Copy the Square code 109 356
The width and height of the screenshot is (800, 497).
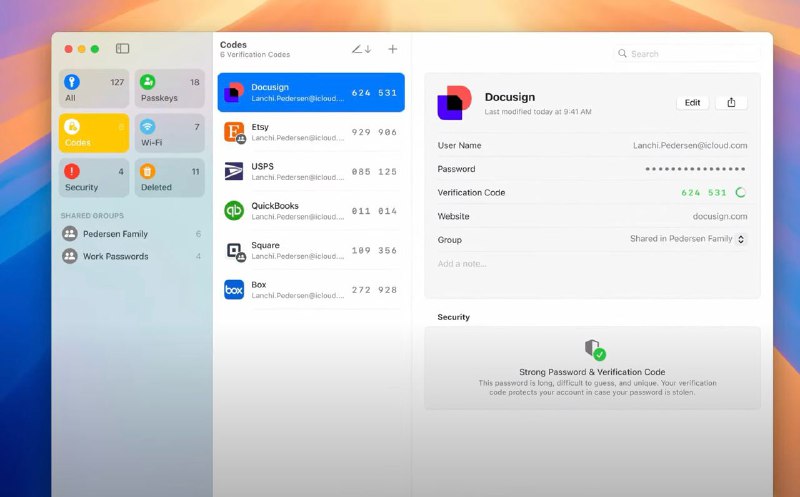374,250
